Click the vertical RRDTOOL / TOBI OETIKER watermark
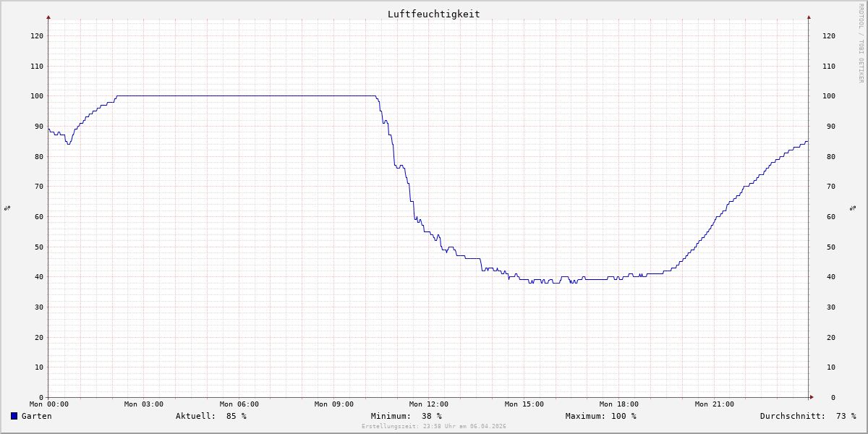 (x=861, y=43)
